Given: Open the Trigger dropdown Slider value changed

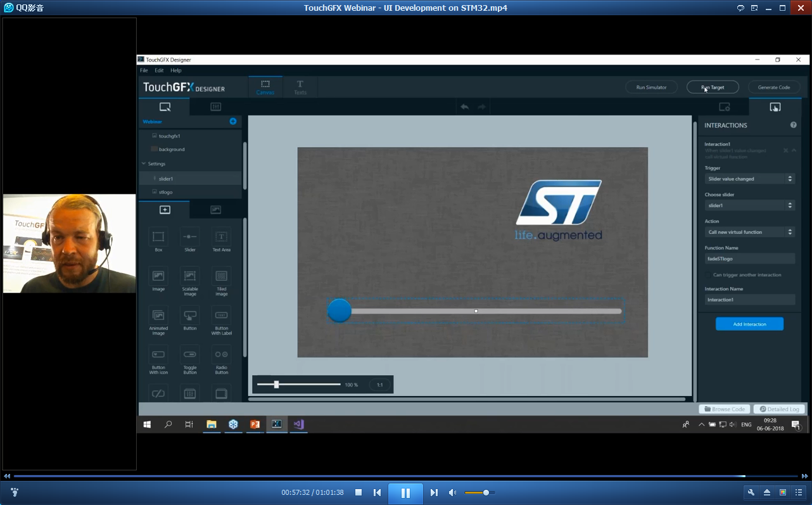Looking at the screenshot, I should [750, 179].
